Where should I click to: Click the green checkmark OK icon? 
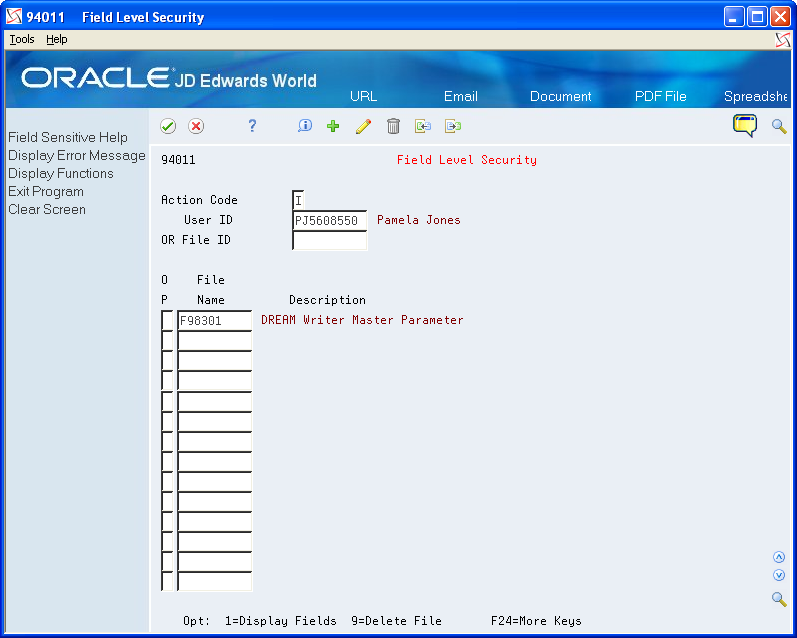[168, 126]
